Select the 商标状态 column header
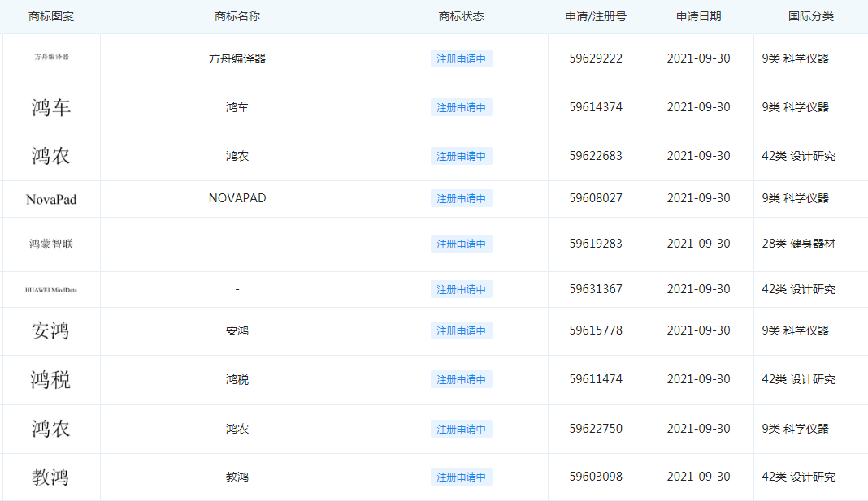Screen dimensions: 868x501 click(461, 16)
